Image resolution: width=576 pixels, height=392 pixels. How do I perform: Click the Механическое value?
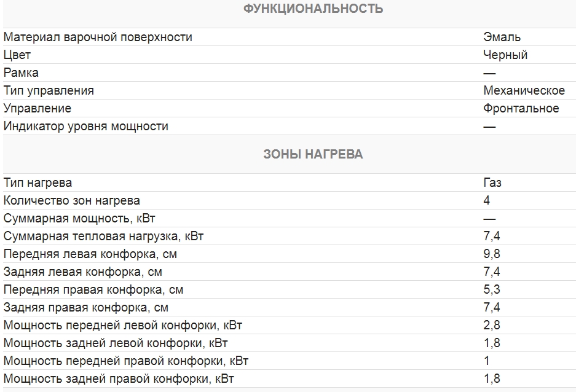click(524, 91)
